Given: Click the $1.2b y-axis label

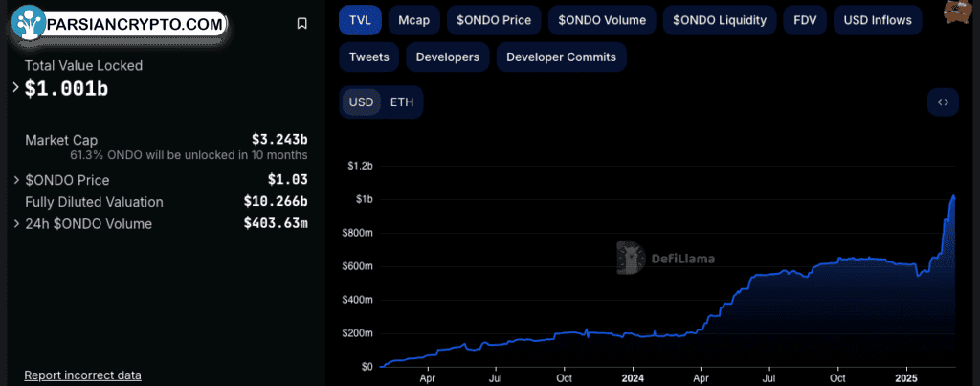Looking at the screenshot, I should tap(361, 167).
